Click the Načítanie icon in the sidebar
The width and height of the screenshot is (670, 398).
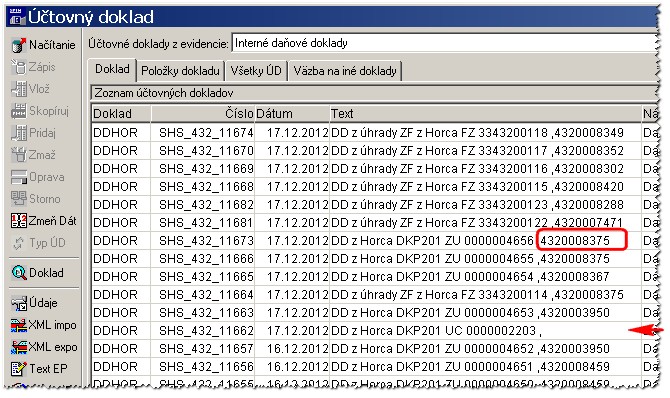(18, 45)
